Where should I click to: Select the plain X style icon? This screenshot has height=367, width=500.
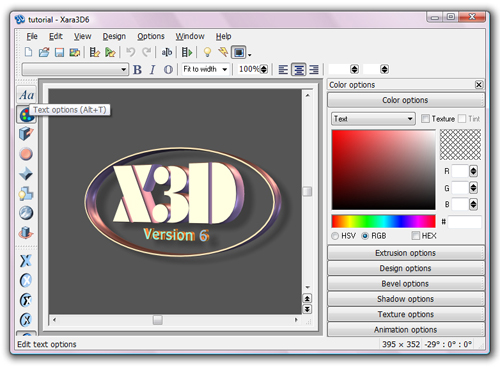click(x=26, y=260)
